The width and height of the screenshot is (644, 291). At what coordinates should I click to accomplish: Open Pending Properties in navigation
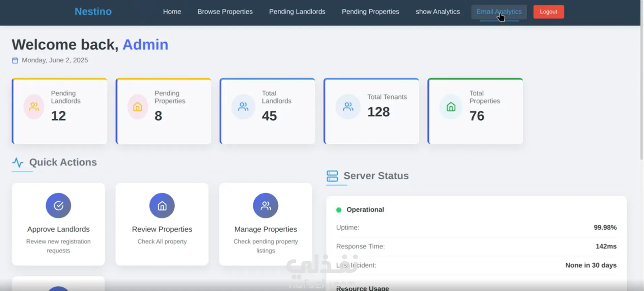pyautogui.click(x=370, y=11)
